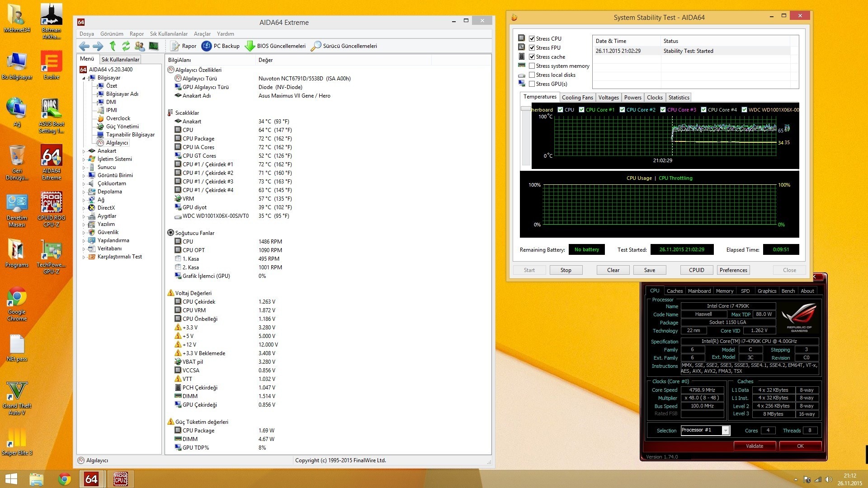
Task: Click the users icon in AIDA64 toolbar
Action: pos(140,46)
